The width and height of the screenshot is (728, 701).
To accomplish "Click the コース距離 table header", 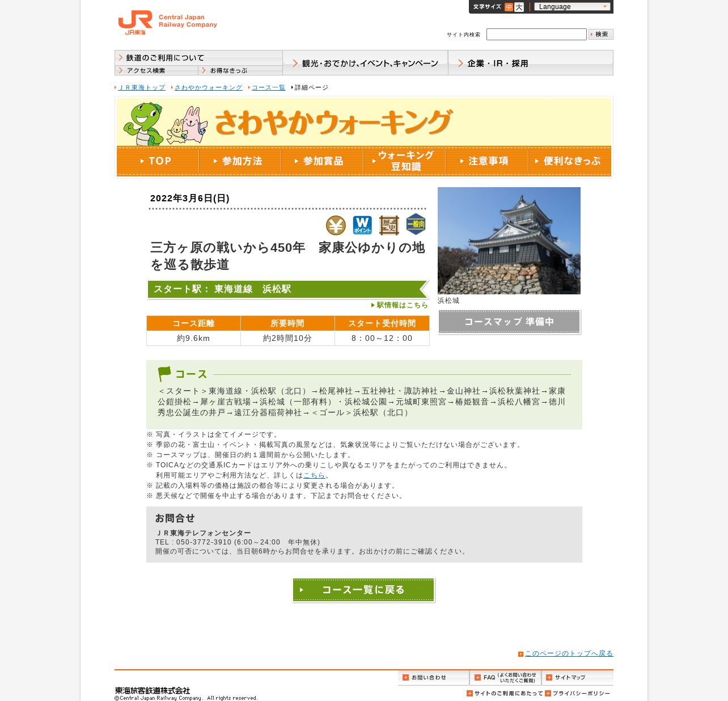I will point(193,323).
